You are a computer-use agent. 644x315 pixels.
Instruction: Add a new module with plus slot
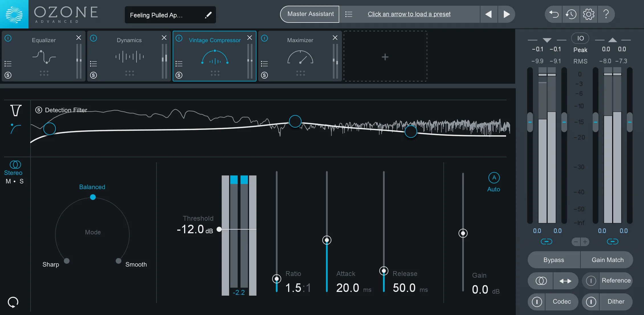pyautogui.click(x=385, y=56)
